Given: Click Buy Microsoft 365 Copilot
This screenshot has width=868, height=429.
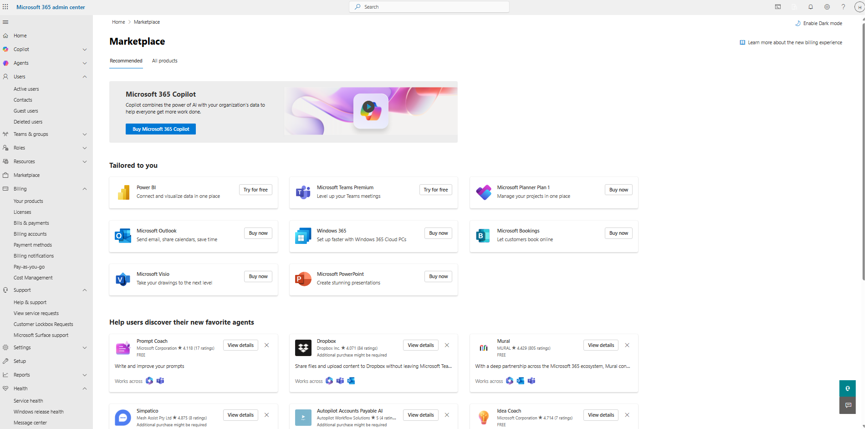Looking at the screenshot, I should pyautogui.click(x=161, y=129).
